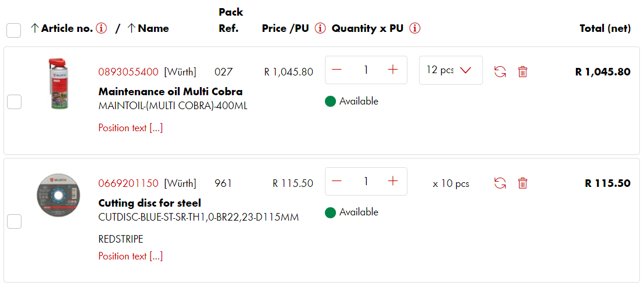Click info icon beside Quantity x PU
The height and width of the screenshot is (285, 644).
click(415, 28)
